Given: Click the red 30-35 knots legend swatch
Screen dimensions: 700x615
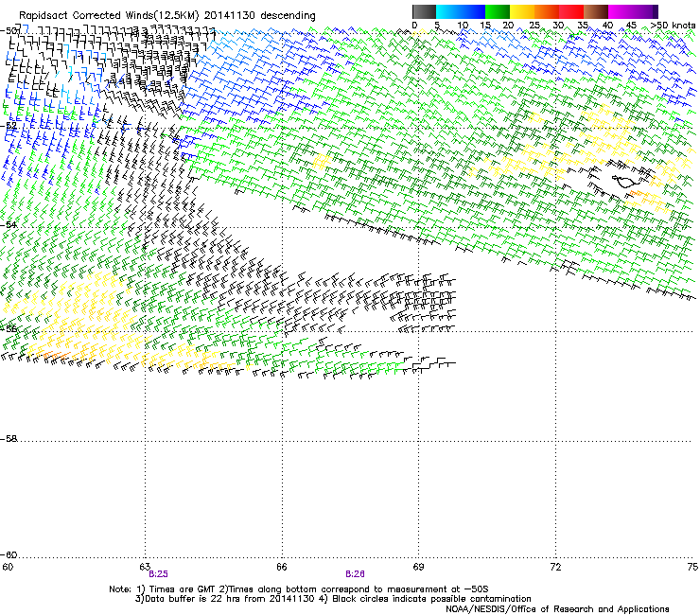Looking at the screenshot, I should tap(571, 11).
